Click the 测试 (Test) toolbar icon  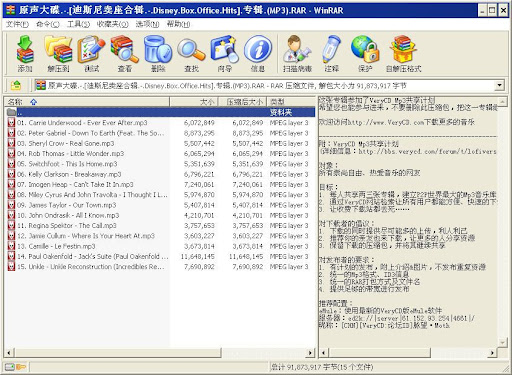point(91,50)
